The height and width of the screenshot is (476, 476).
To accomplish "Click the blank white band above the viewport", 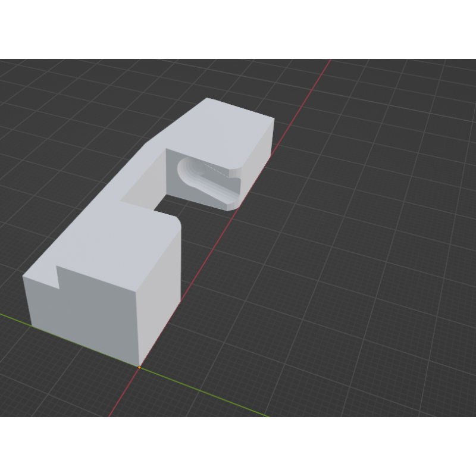I will [238, 30].
